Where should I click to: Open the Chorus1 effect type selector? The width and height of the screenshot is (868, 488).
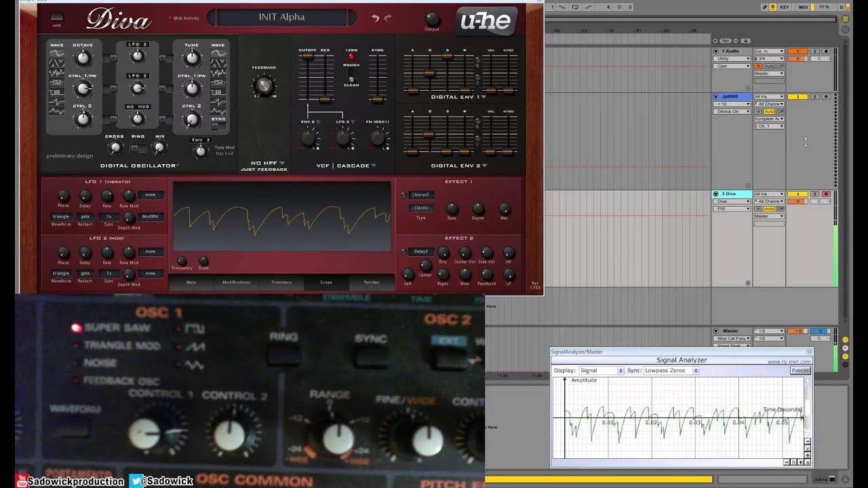421,195
